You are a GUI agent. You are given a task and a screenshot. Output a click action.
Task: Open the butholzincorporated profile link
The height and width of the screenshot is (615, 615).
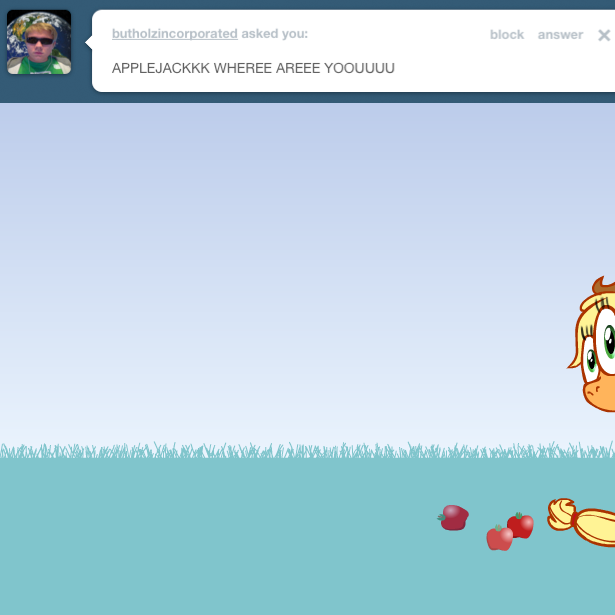[x=175, y=34]
